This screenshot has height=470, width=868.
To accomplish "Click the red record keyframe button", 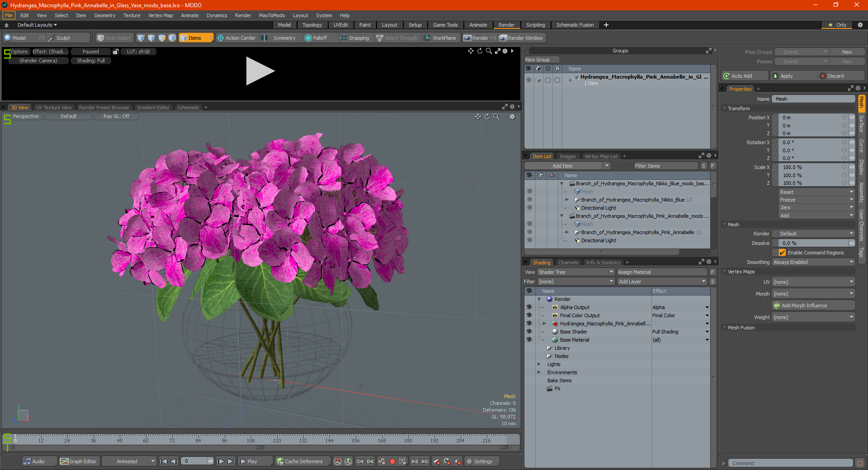I will (392, 461).
